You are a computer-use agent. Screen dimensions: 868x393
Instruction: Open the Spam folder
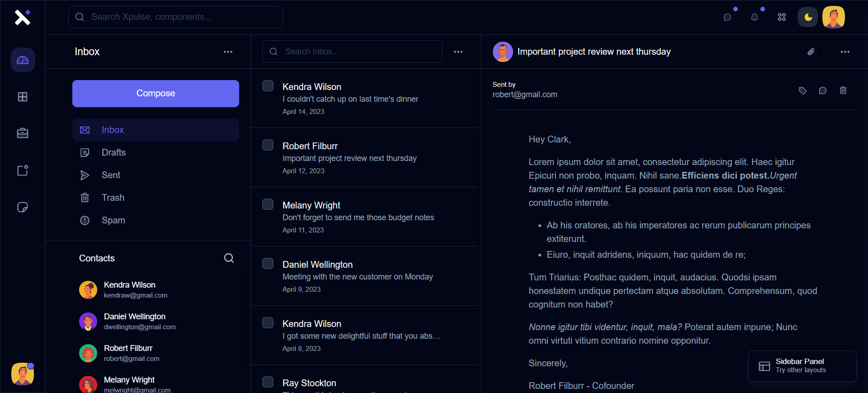tap(113, 220)
